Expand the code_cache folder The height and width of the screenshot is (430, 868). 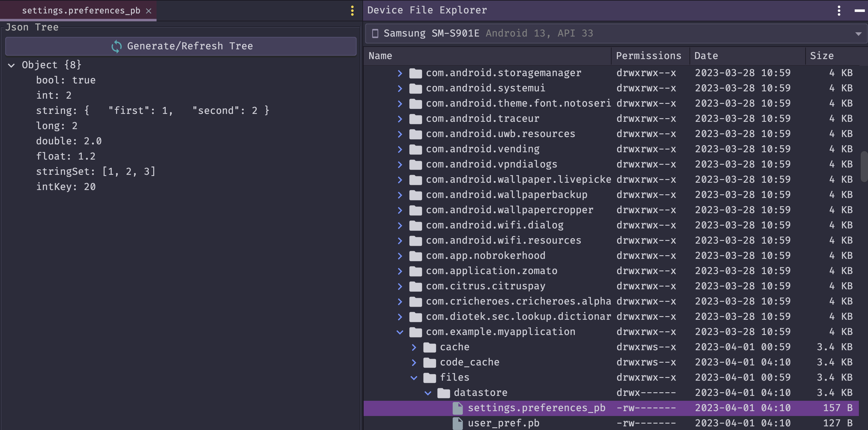pyautogui.click(x=414, y=362)
